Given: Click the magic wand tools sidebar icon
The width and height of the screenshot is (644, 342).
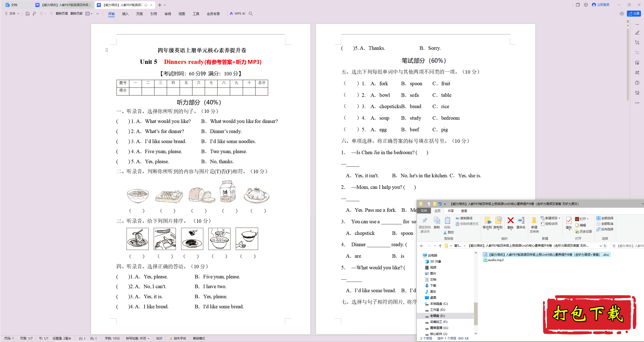Looking at the screenshot, I should click(x=637, y=73).
